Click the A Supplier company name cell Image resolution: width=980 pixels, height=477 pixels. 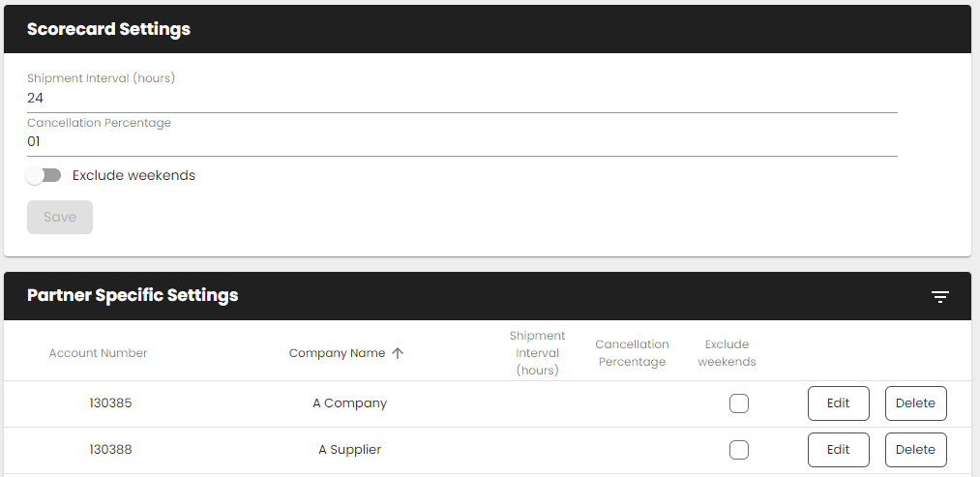tap(349, 450)
